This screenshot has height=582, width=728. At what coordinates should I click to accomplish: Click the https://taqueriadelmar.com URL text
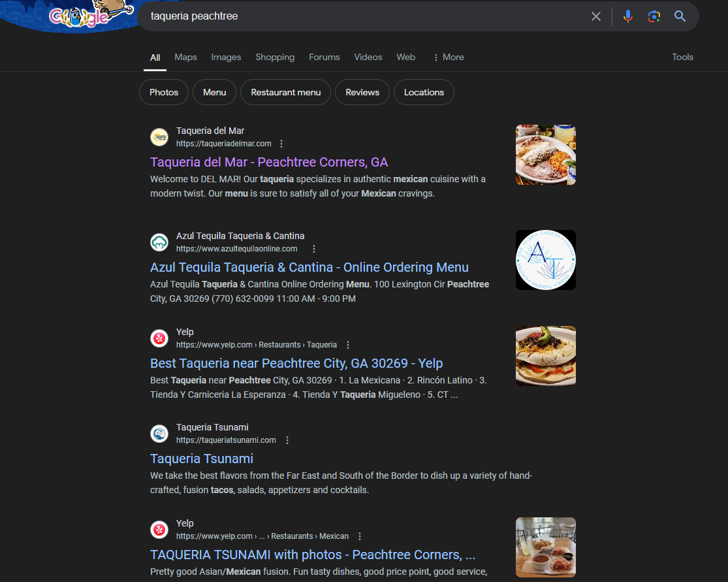pos(224,144)
